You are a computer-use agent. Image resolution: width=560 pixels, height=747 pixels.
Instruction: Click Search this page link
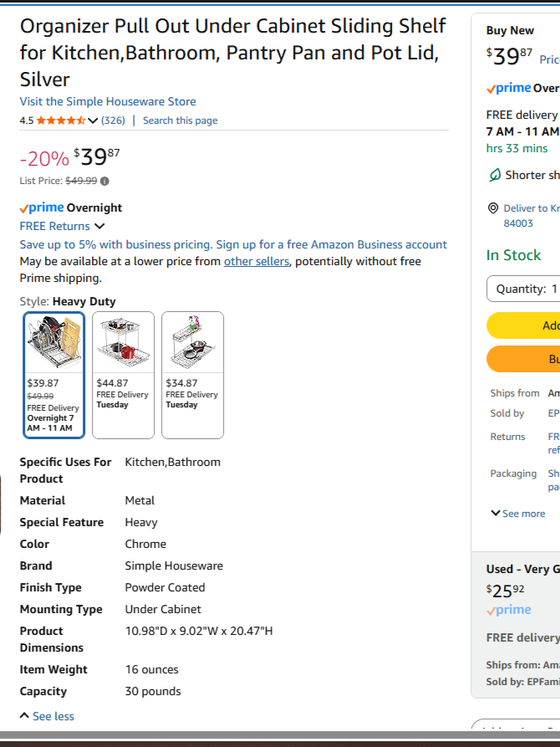(180, 120)
